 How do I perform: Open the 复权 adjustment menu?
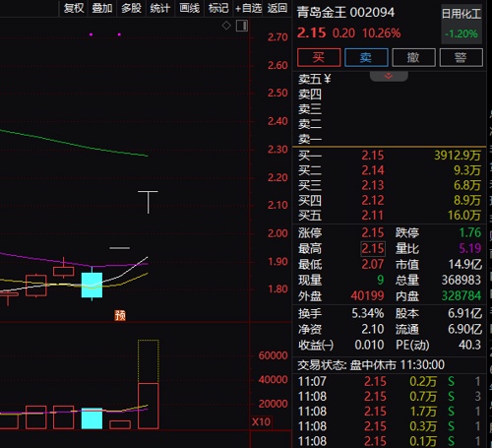tap(74, 8)
